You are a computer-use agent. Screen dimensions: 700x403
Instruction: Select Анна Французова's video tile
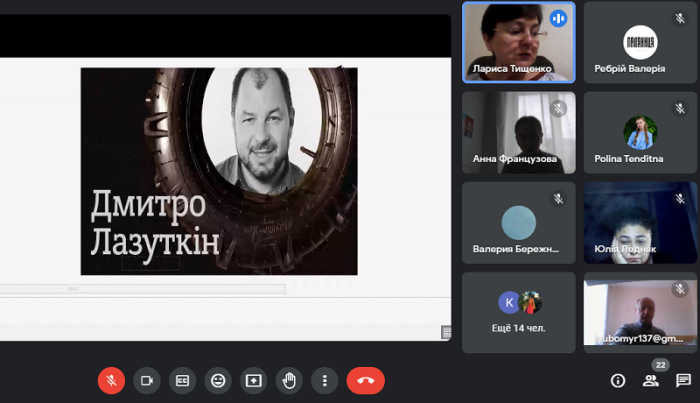(518, 132)
